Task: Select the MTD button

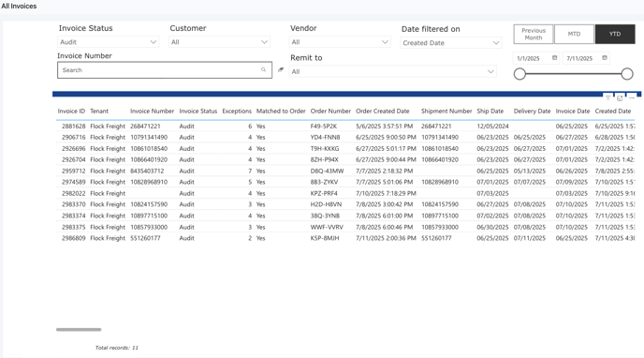Action: coord(574,34)
